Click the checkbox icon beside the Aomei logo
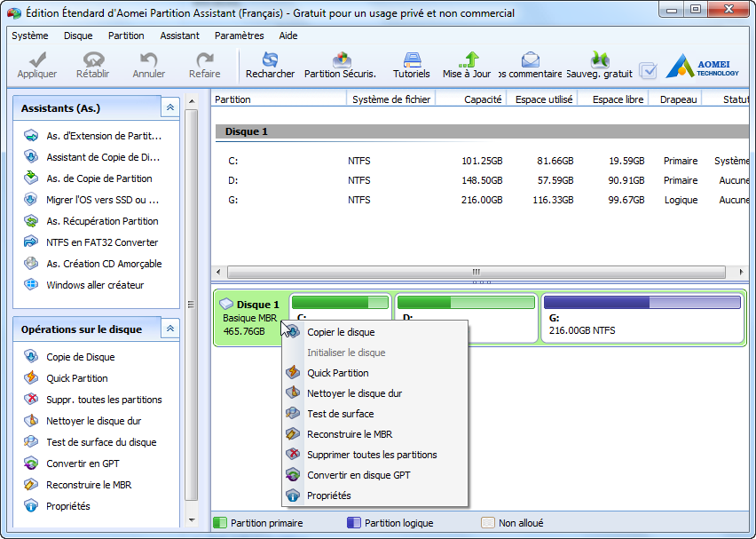 (648, 70)
